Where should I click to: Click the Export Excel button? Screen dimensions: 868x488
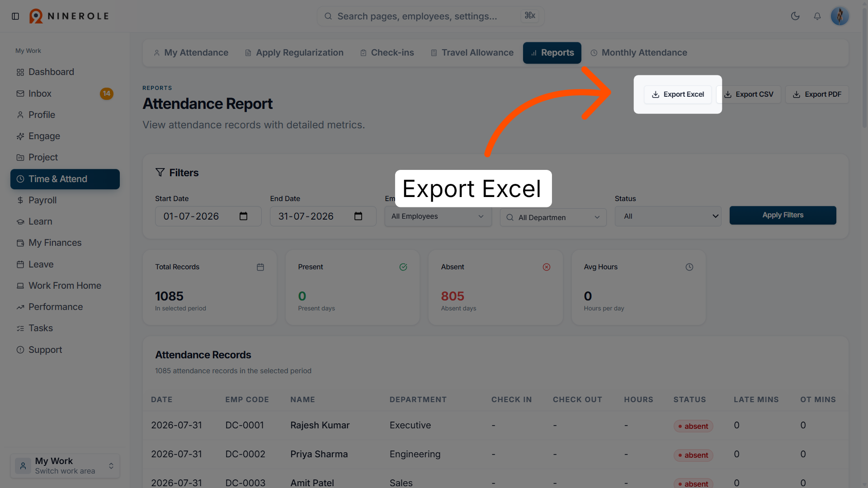tap(678, 94)
